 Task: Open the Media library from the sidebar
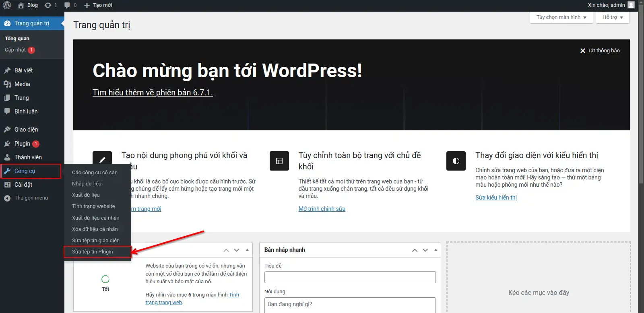click(x=22, y=84)
